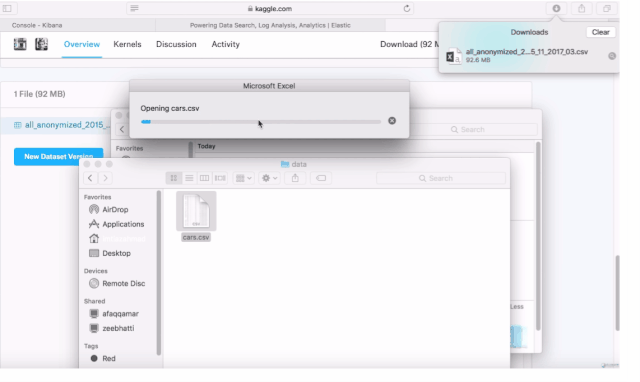Viewport: 640px width, 382px height.
Task: Click the Safari sidebar toggle icon
Action: pos(7,8)
